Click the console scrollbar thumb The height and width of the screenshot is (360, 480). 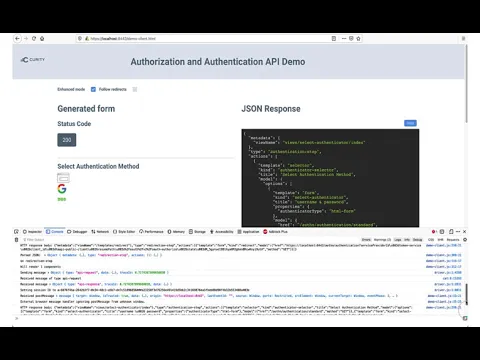tap(466, 294)
